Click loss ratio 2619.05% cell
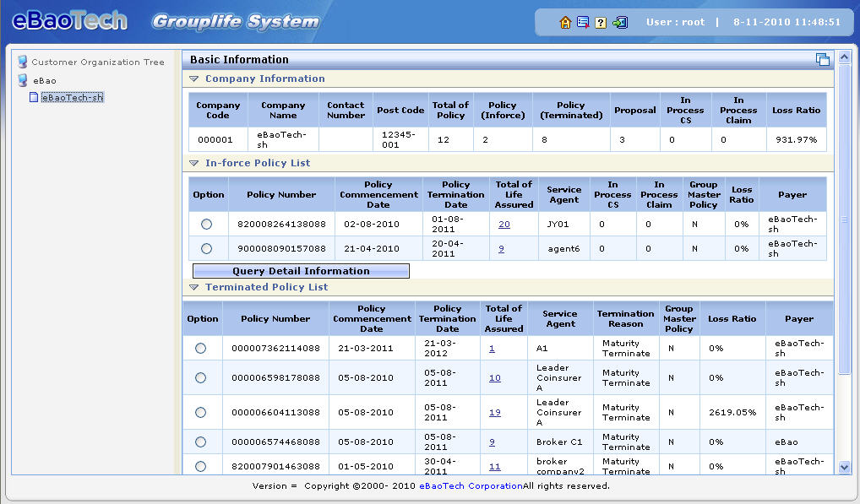 coord(732,413)
